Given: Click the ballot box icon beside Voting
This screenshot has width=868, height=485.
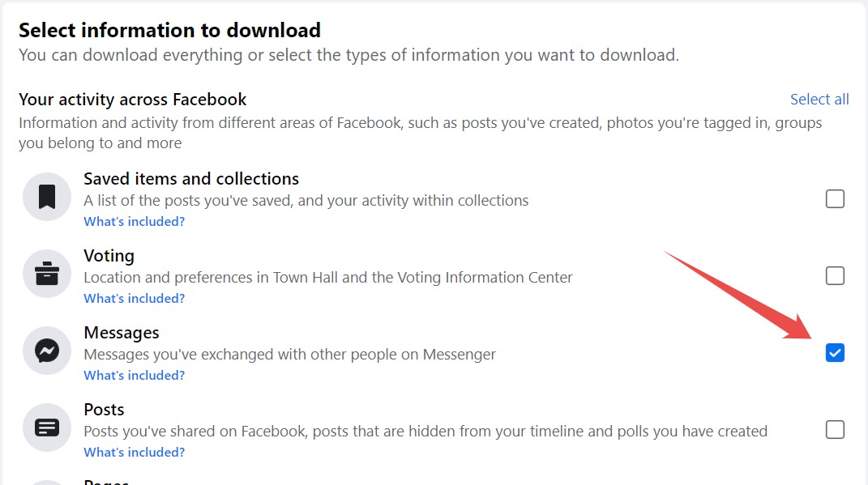Looking at the screenshot, I should (46, 273).
